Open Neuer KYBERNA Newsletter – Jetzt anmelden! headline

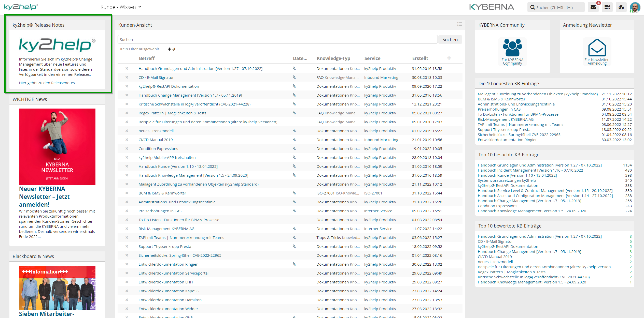coord(45,196)
